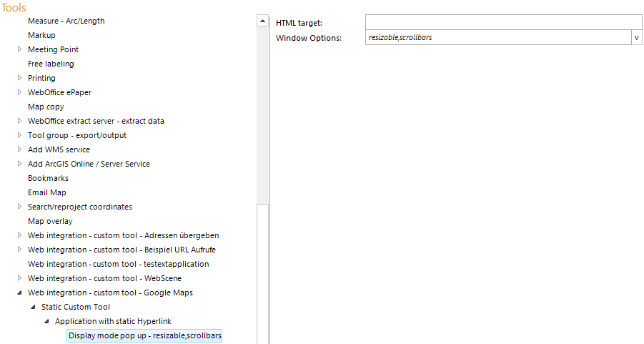Viewport: 644px width, 344px height.
Task: Select the Bookmarks tool item
Action: coord(48,178)
